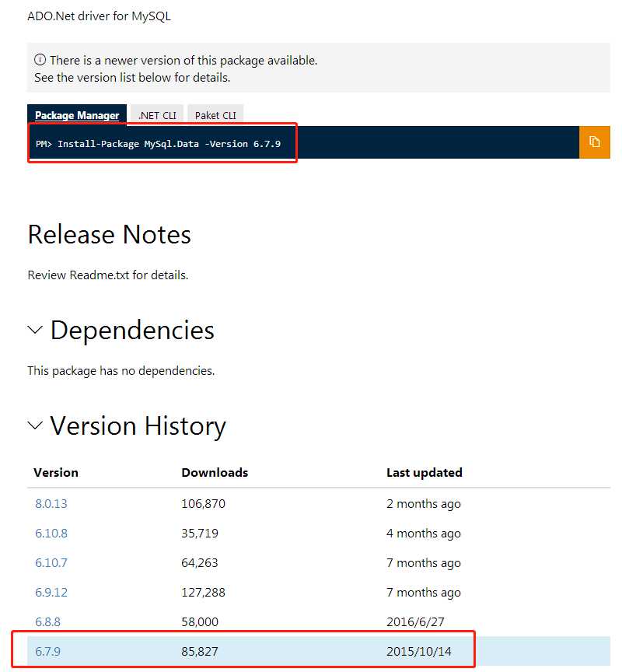Switch to the Paket CLI tab
Image resolution: width=622 pixels, height=672 pixels.
point(215,114)
